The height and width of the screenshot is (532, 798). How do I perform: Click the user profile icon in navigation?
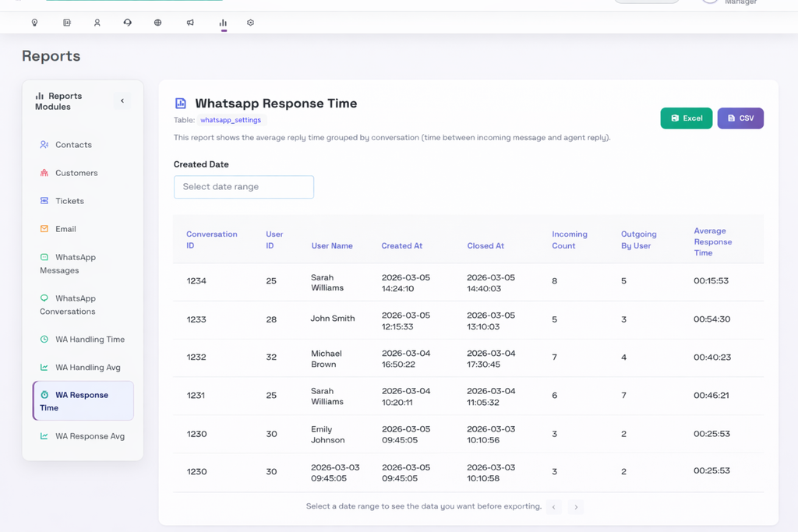click(x=97, y=23)
